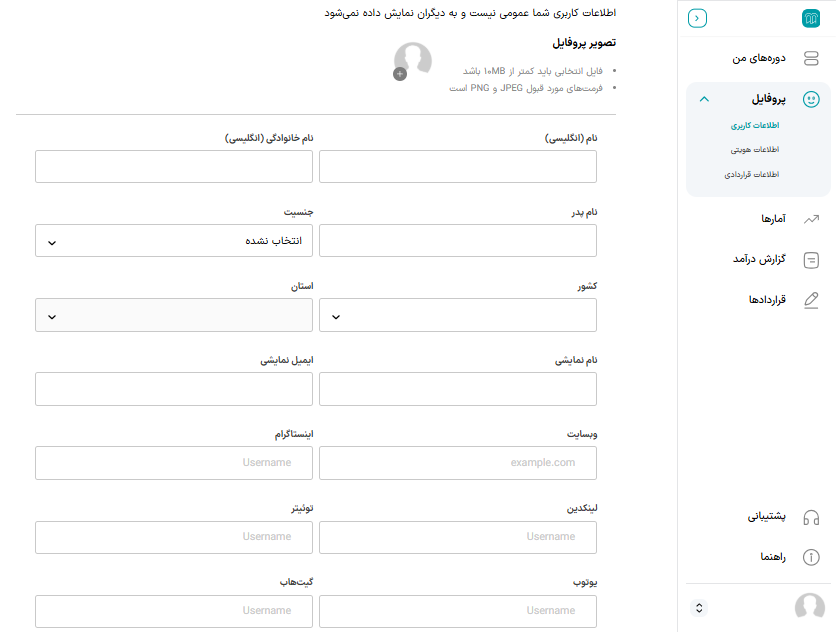Click the courses stack icon

(811, 58)
